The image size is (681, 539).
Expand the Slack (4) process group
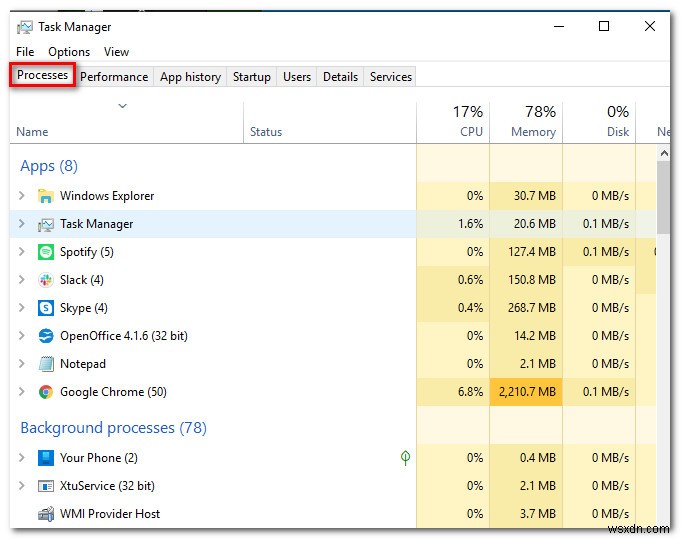[x=21, y=280]
